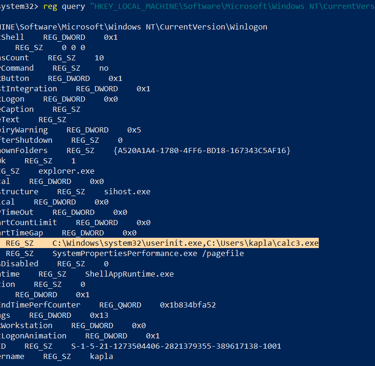Click the kapla username value

[x=101, y=356]
